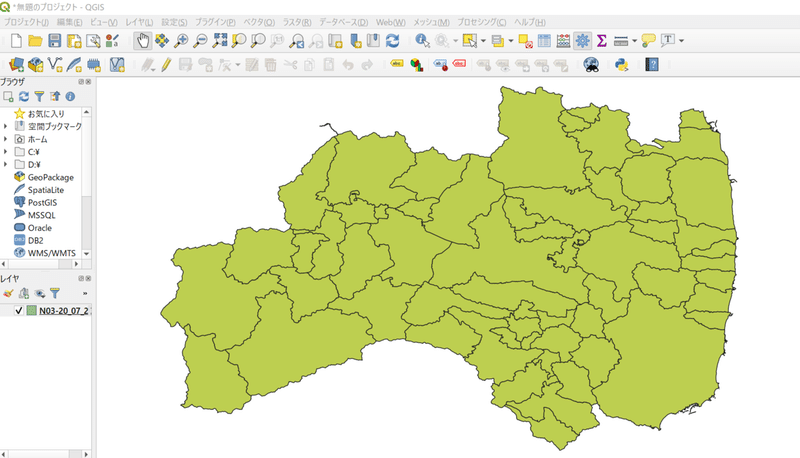The image size is (800, 458).
Task: Click the New Shapefile Layer icon
Action: pyautogui.click(x=55, y=65)
